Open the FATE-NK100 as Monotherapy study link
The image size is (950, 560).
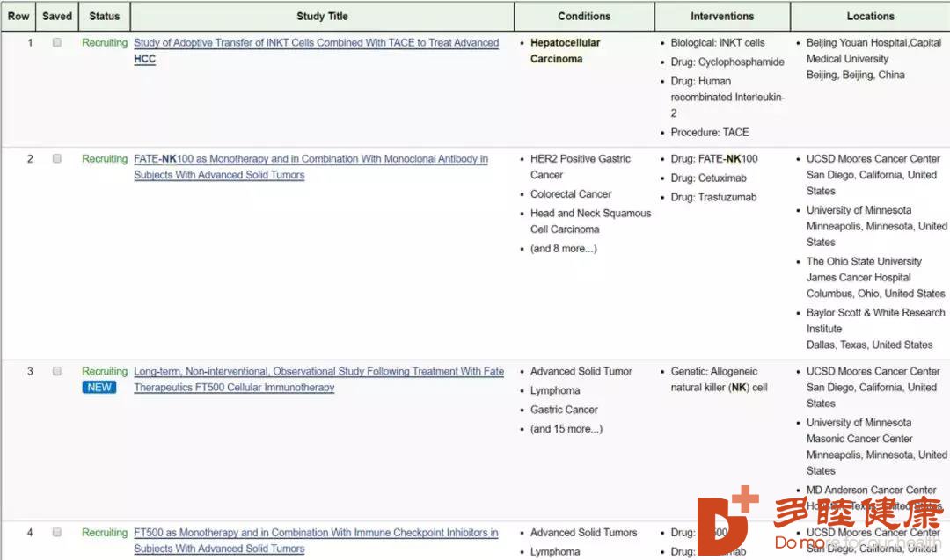[x=311, y=166]
